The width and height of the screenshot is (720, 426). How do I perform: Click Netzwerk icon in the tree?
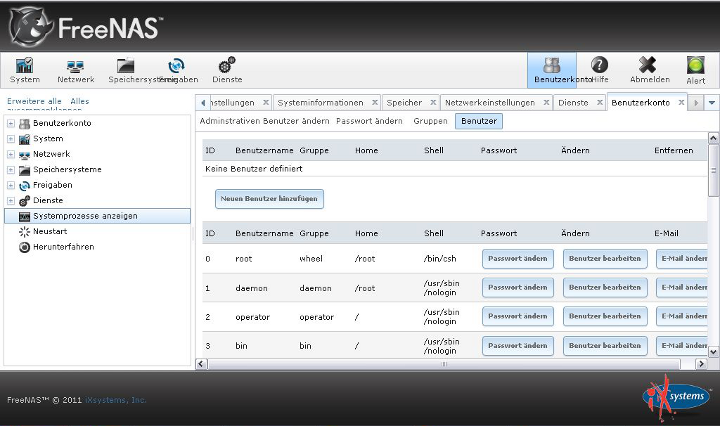click(24, 155)
